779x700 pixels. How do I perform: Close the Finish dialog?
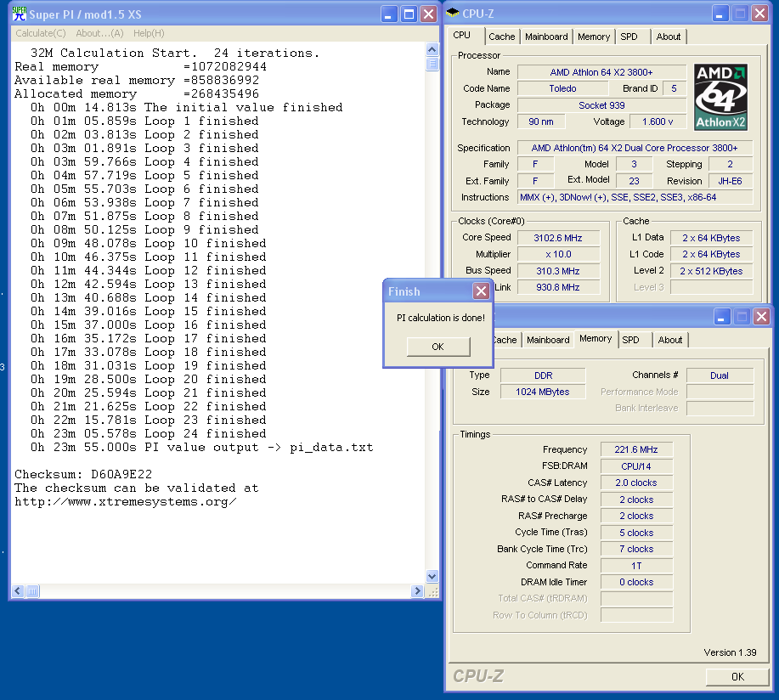pos(481,291)
